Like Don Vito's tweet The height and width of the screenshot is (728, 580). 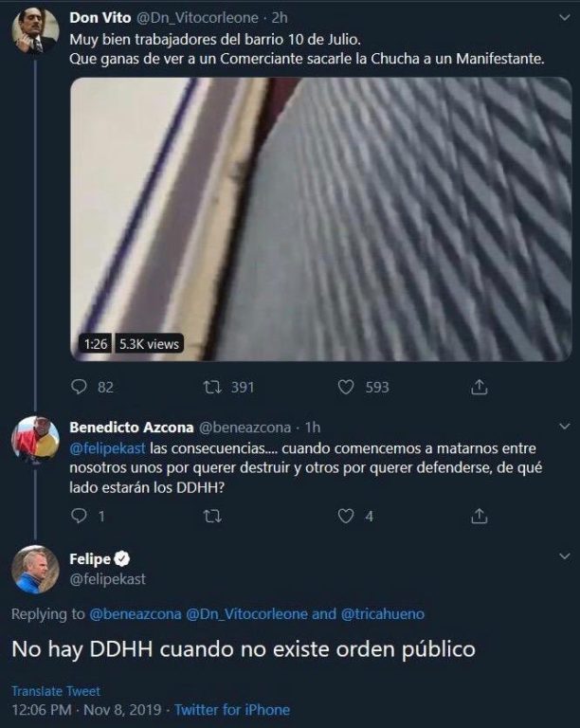(x=346, y=387)
